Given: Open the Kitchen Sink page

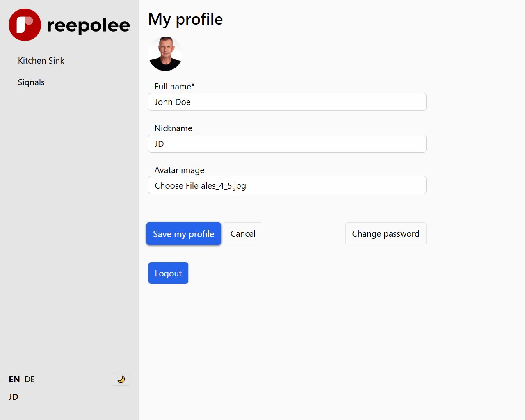Looking at the screenshot, I should point(41,61).
